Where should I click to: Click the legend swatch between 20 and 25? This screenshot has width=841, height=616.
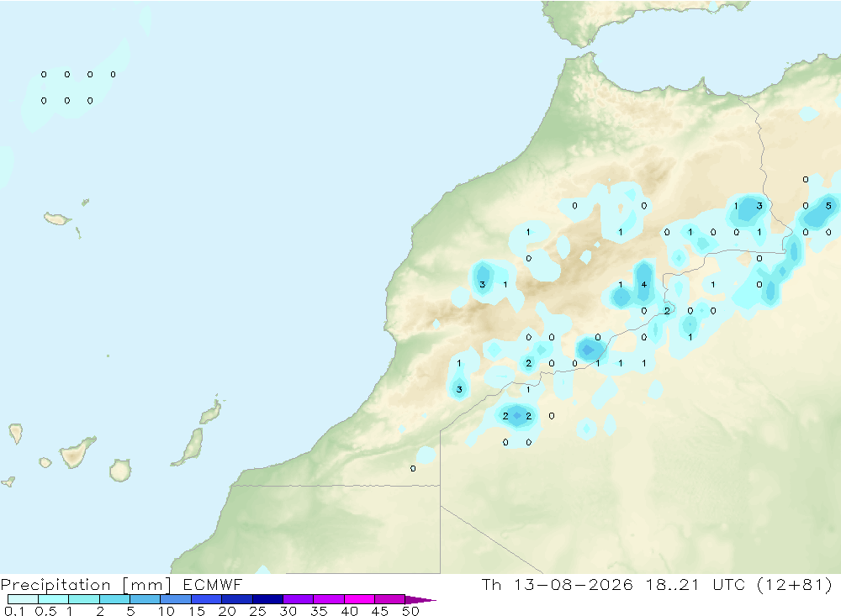point(236,599)
